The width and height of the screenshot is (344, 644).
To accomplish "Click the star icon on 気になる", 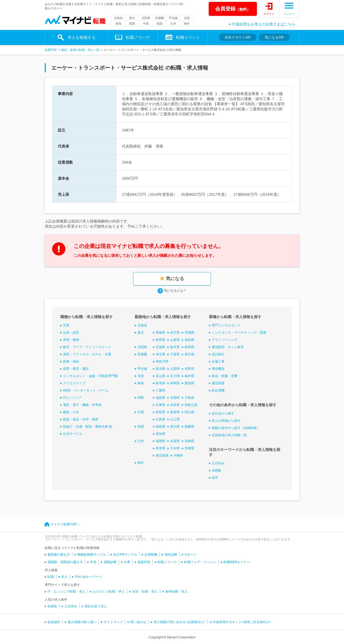I will click(162, 278).
